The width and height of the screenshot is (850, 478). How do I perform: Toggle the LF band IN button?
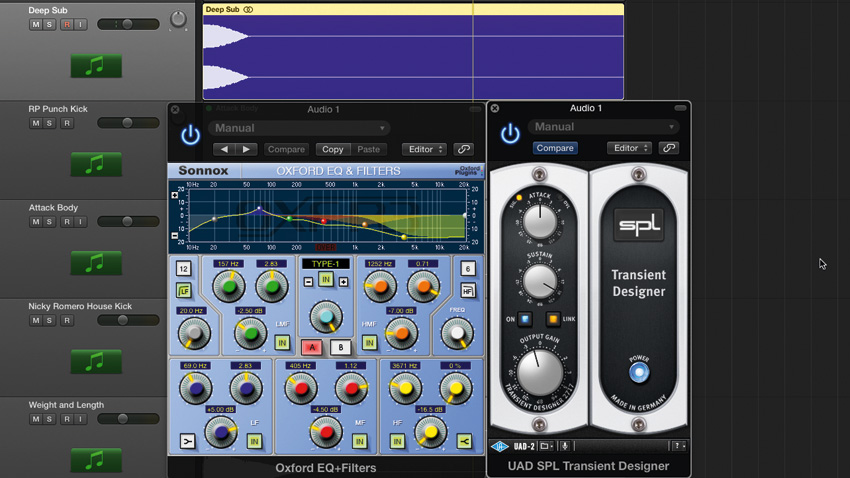point(254,441)
